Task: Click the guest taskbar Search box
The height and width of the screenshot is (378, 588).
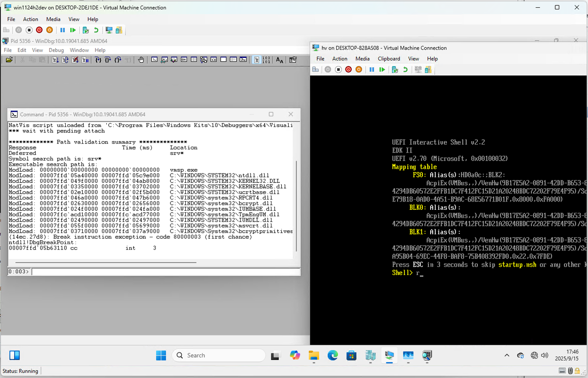Action: click(219, 355)
